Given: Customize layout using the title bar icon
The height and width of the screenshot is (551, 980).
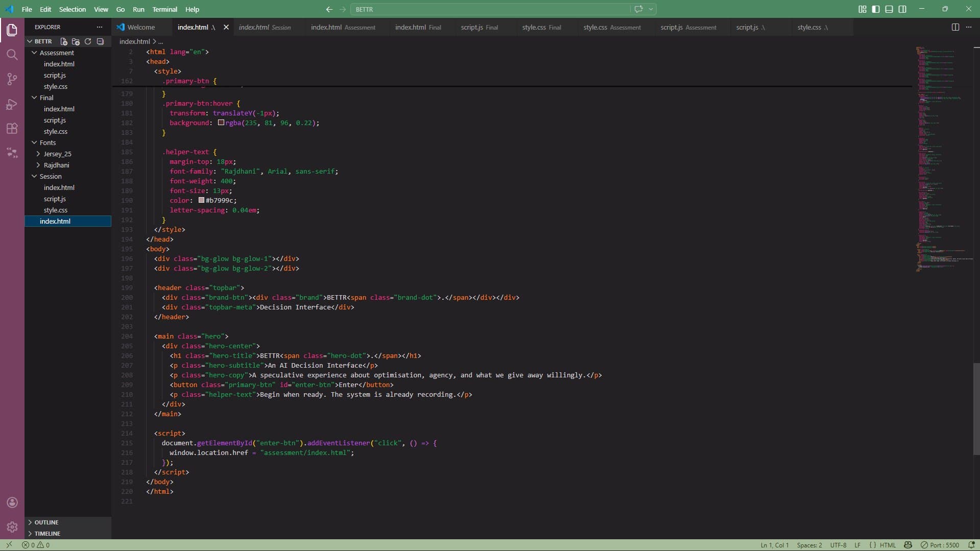Looking at the screenshot, I should tap(863, 9).
